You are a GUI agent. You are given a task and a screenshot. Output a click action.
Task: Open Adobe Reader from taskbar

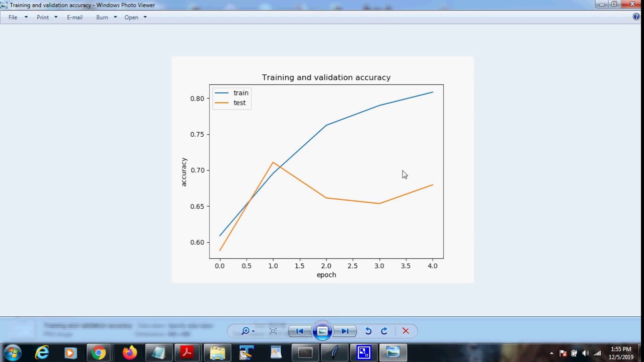tap(187, 352)
